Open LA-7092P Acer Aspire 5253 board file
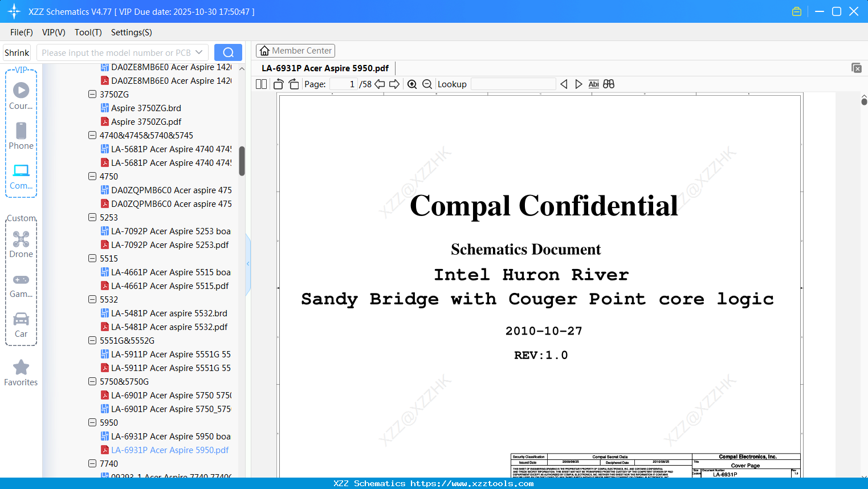 click(166, 231)
